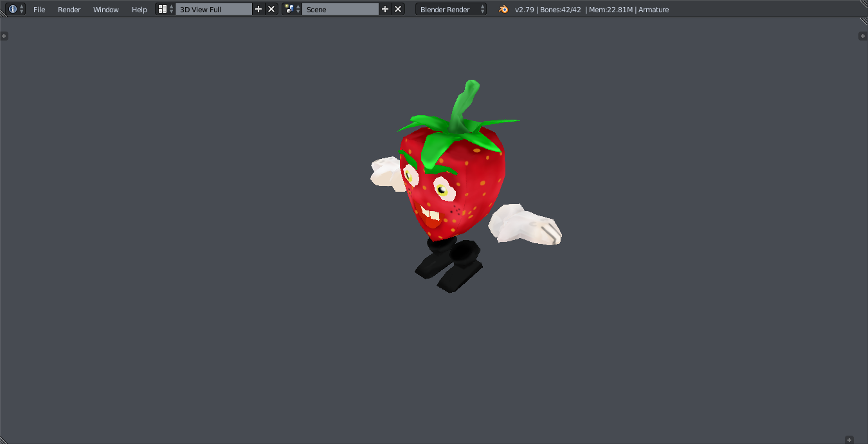Open the editor type selector icon
The height and width of the screenshot is (444, 868).
(x=12, y=9)
